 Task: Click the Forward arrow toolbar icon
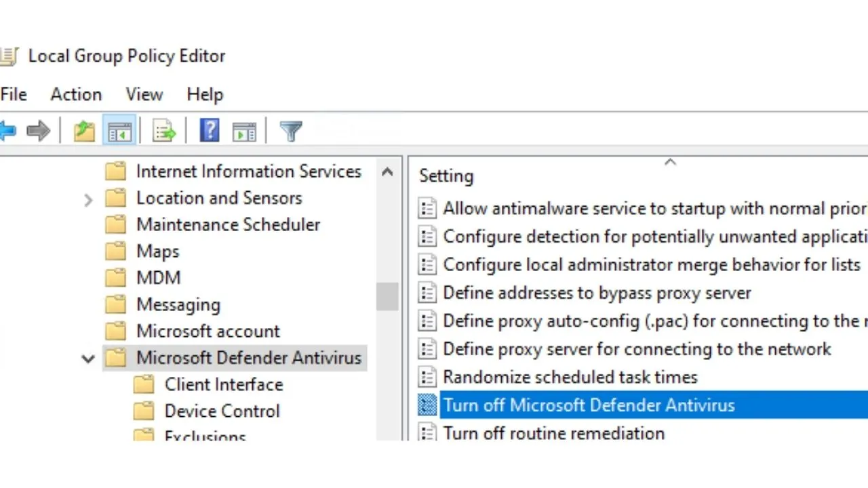click(x=39, y=130)
